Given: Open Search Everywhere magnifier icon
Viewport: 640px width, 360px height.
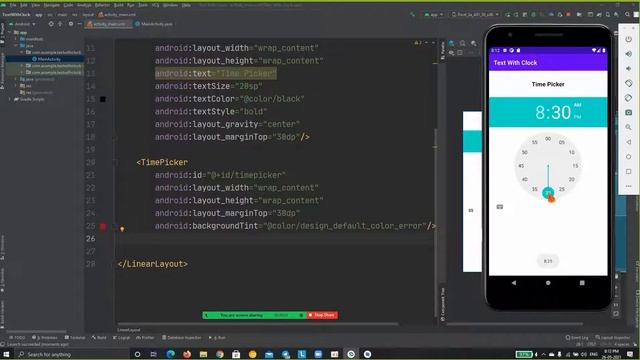Looking at the screenshot, I should tap(628, 15).
